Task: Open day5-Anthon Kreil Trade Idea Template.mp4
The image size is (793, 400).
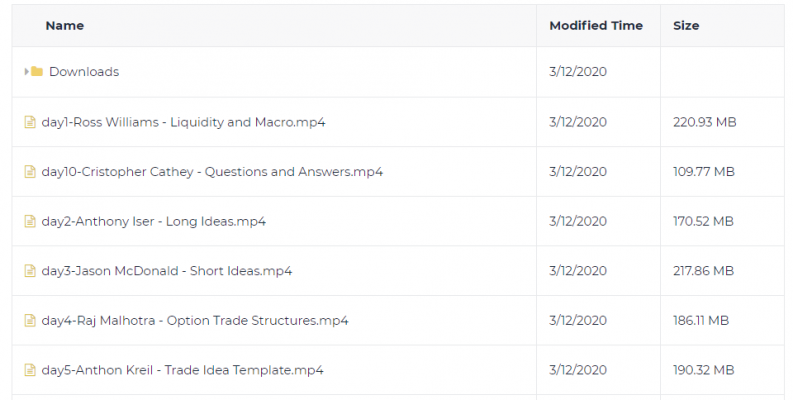Action: point(183,370)
